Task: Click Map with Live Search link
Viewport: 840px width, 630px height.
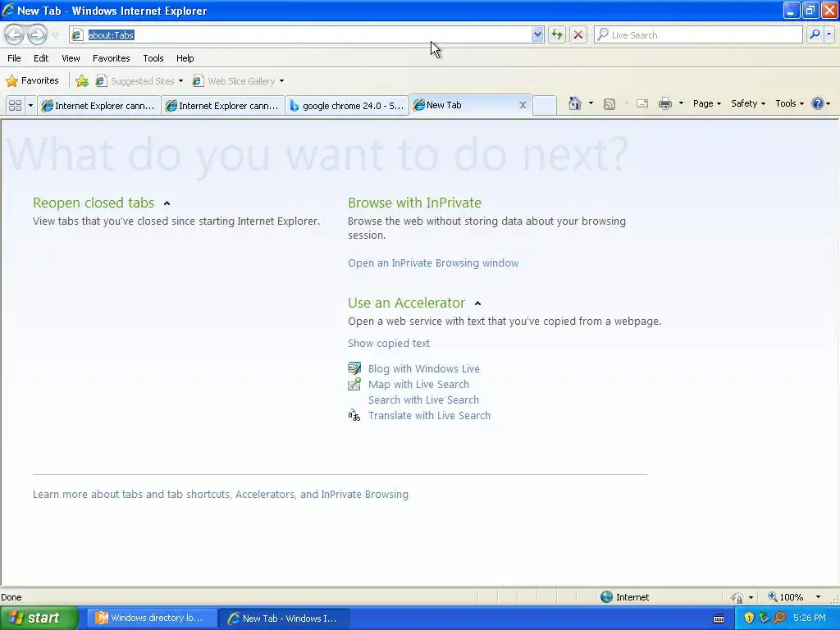Action: (x=418, y=384)
